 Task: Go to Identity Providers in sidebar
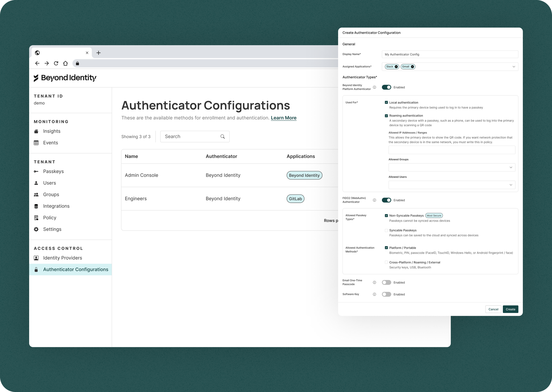pos(62,258)
